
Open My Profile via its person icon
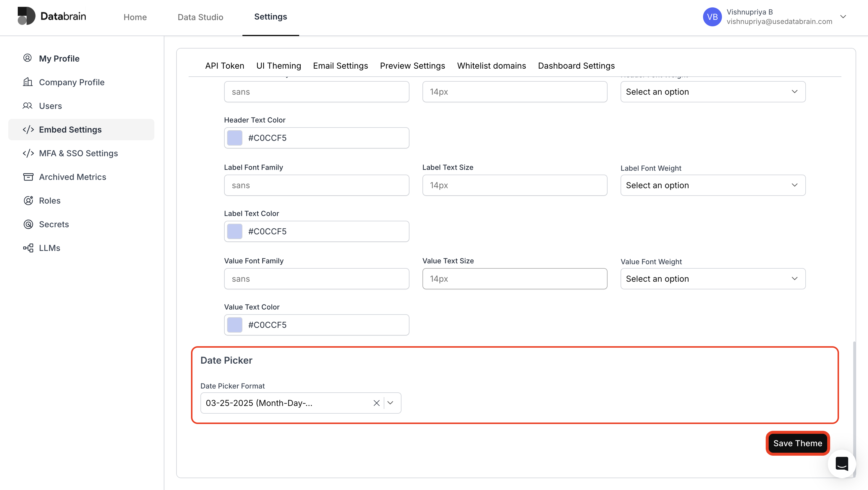(27, 58)
